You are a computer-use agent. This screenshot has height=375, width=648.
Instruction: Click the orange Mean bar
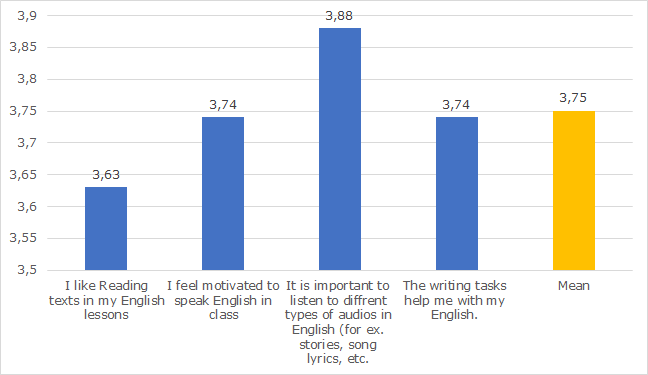coord(574,191)
